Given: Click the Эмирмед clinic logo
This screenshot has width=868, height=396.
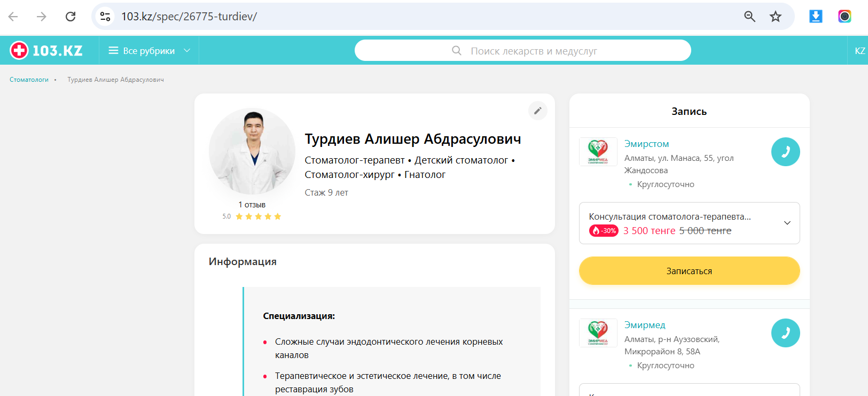Looking at the screenshot, I should click(598, 333).
